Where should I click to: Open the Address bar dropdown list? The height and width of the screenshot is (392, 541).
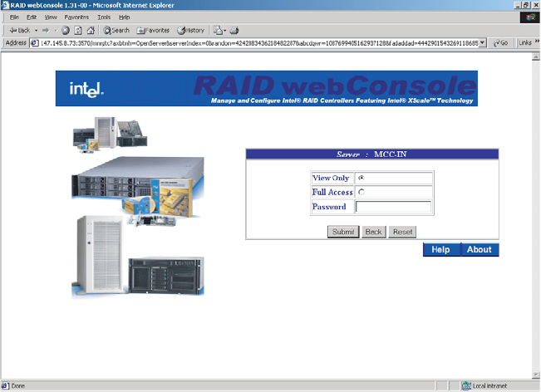point(483,42)
